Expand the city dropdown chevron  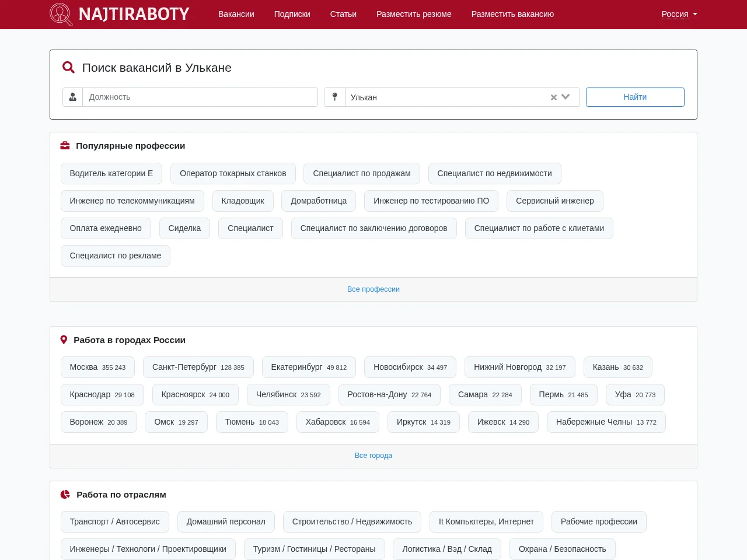566,97
